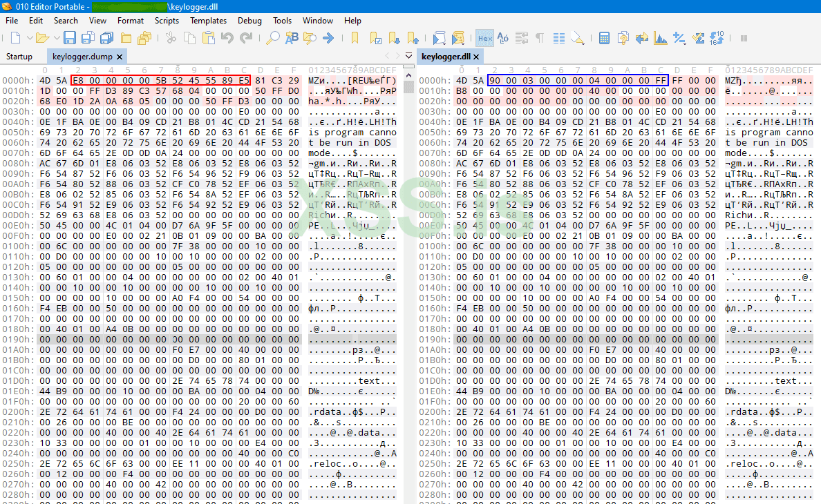
Task: Open the Scripts menu
Action: (x=167, y=21)
